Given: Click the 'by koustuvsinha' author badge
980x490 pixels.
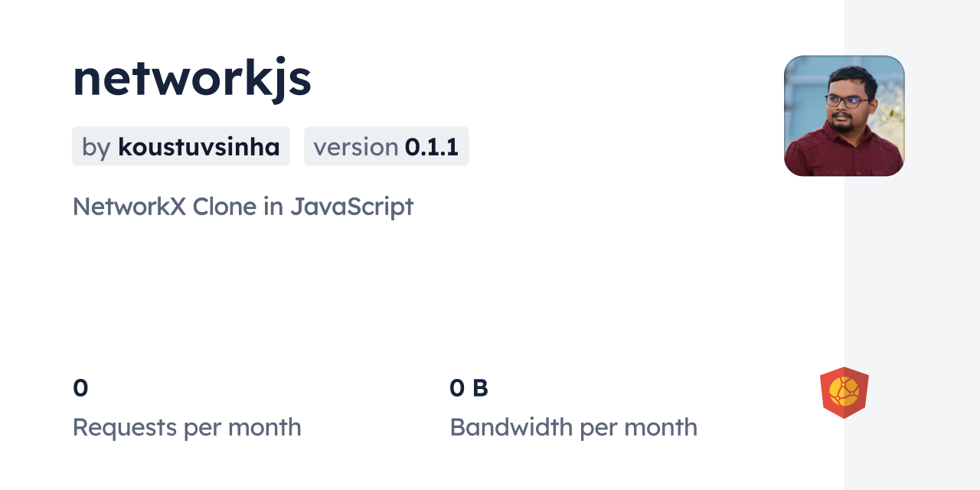Looking at the screenshot, I should [181, 146].
